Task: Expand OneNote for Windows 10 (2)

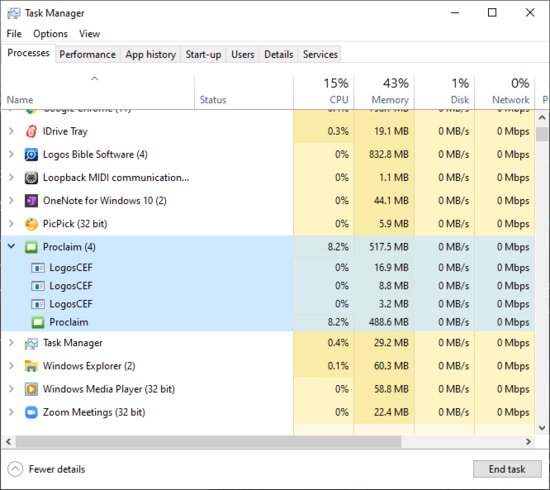Action: coord(11,201)
